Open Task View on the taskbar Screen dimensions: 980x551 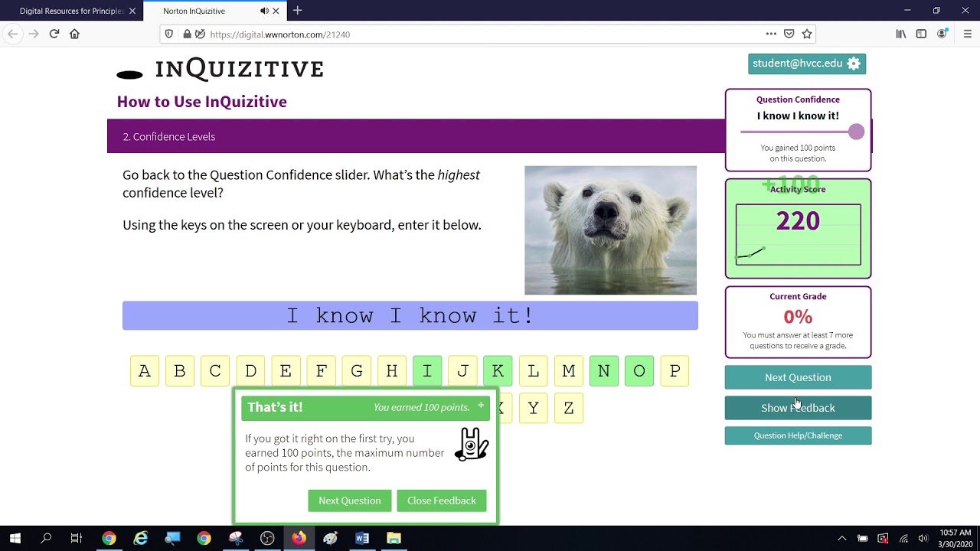point(76,538)
